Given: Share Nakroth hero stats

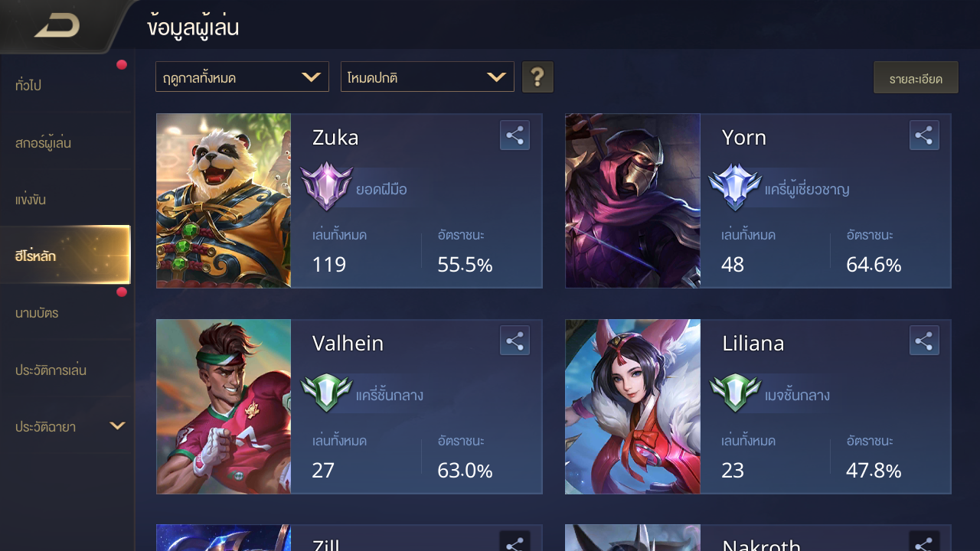Looking at the screenshot, I should point(924,542).
